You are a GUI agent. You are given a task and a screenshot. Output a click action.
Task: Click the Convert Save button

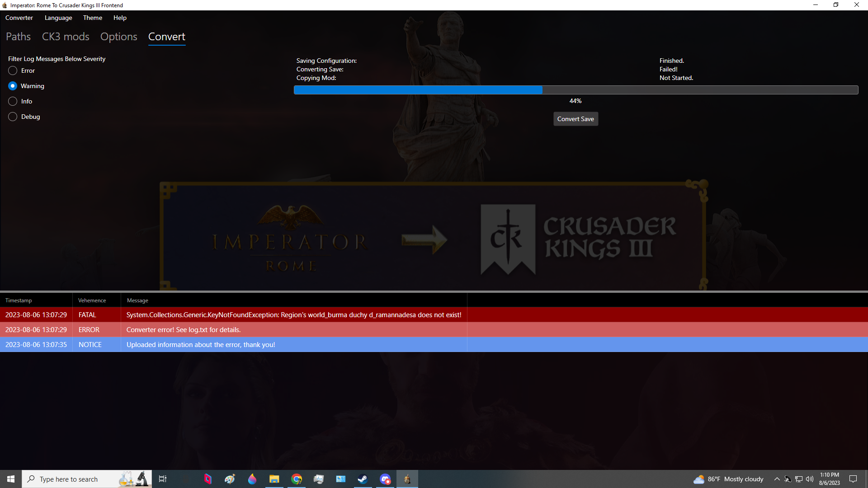tap(576, 119)
